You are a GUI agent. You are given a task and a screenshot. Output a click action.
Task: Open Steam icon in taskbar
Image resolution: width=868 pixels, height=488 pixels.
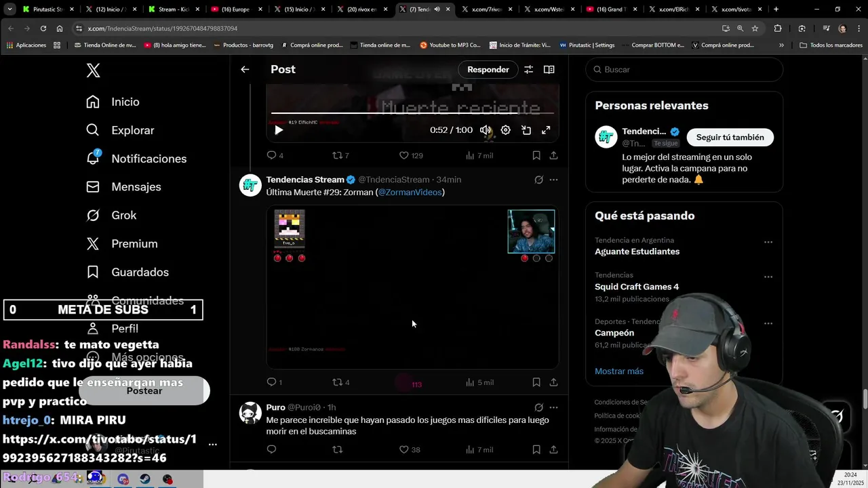click(x=145, y=479)
